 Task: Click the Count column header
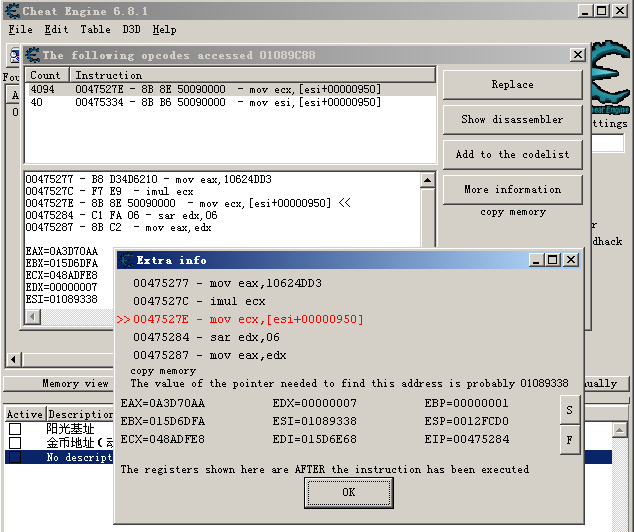tap(48, 75)
